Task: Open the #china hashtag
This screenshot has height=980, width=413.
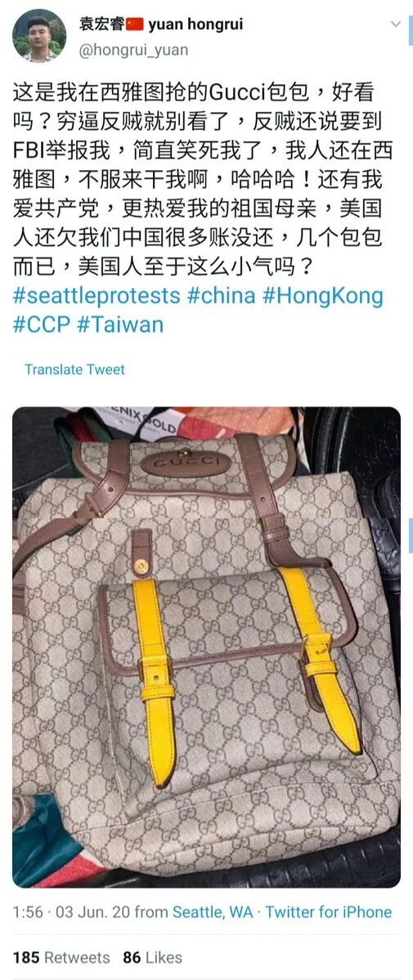Action: point(221,295)
